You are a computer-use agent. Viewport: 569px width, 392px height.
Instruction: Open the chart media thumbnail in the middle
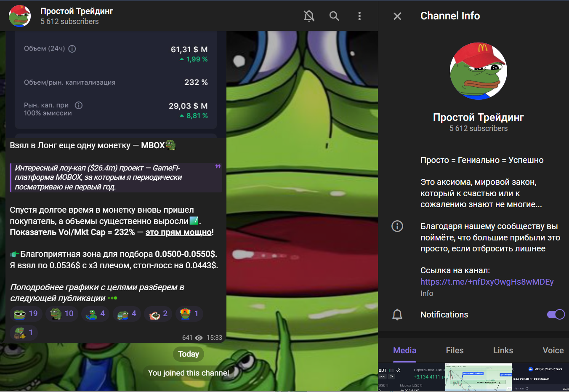pos(479,377)
